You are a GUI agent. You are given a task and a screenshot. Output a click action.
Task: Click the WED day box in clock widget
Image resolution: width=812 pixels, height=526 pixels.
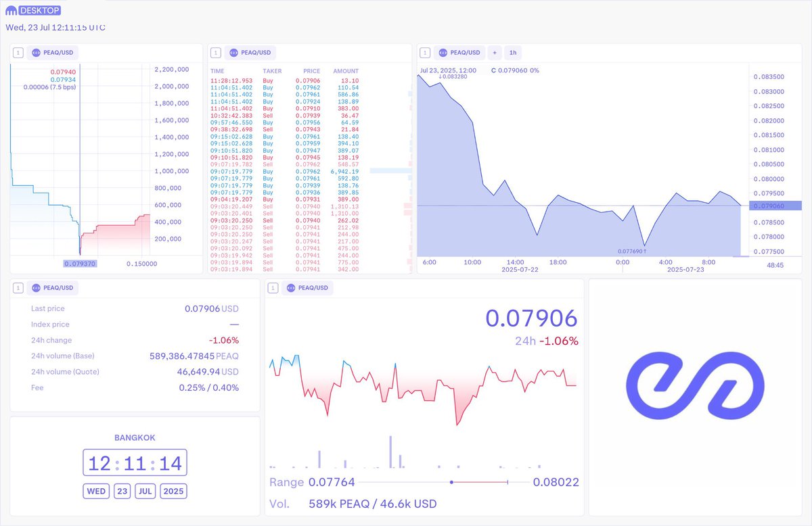coord(97,491)
